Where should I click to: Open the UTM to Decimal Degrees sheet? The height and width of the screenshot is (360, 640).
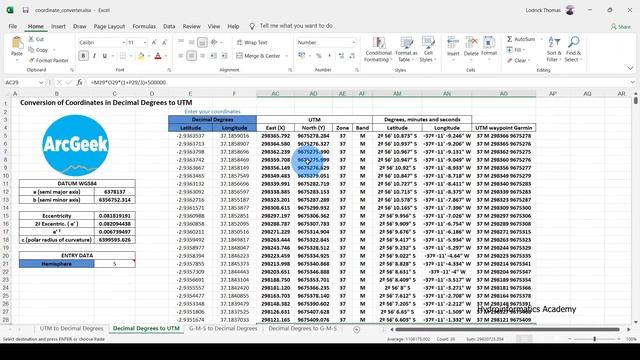coord(71,329)
